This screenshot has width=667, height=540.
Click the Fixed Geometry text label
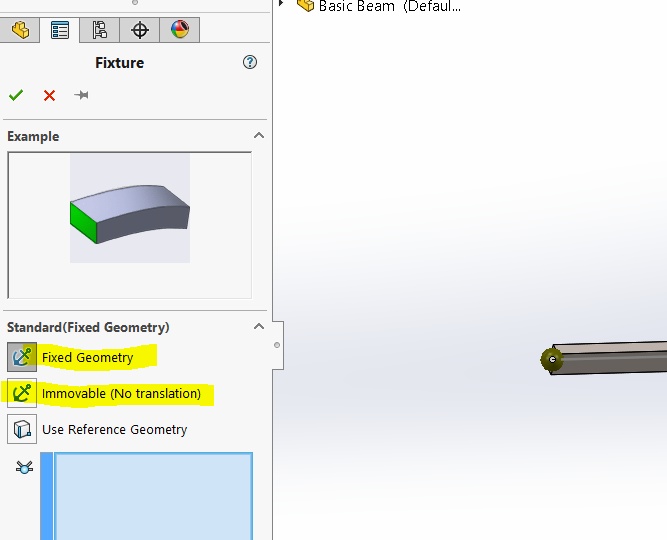coord(88,357)
